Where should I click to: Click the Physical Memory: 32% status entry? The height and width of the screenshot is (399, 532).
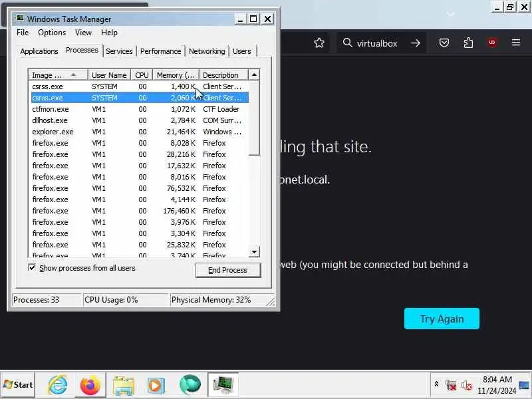[211, 300]
